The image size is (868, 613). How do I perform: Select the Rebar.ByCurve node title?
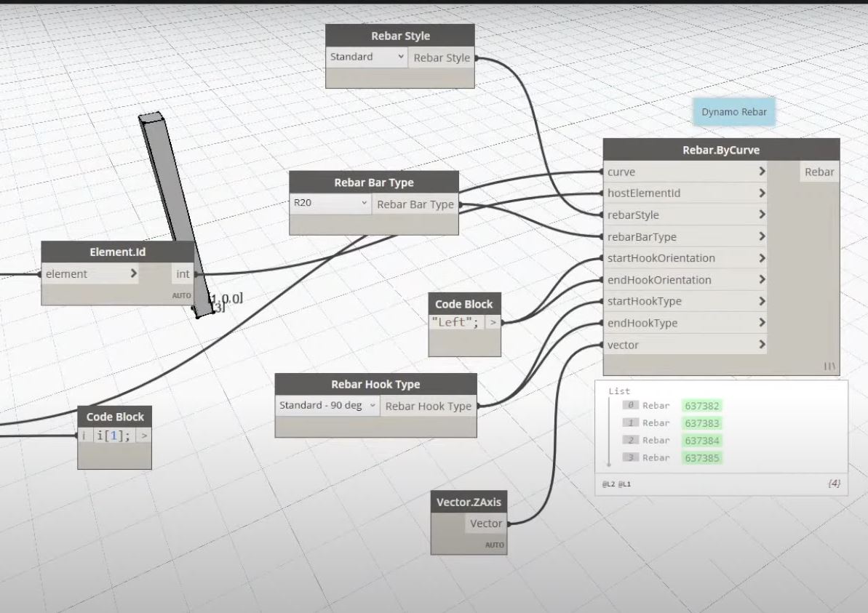click(721, 150)
